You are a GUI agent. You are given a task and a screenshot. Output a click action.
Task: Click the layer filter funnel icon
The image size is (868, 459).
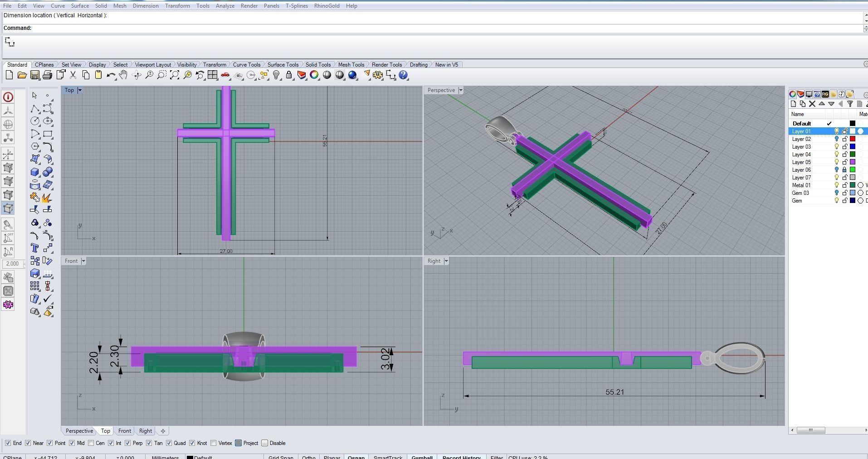point(850,104)
